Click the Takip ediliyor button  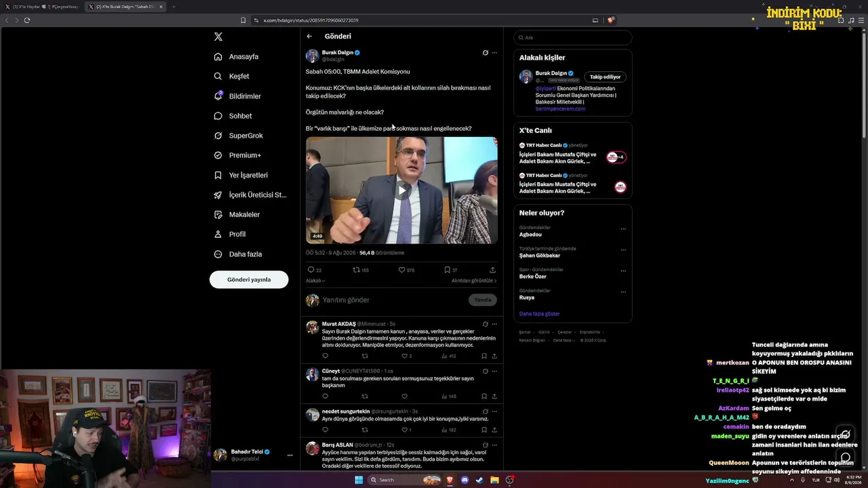605,77
